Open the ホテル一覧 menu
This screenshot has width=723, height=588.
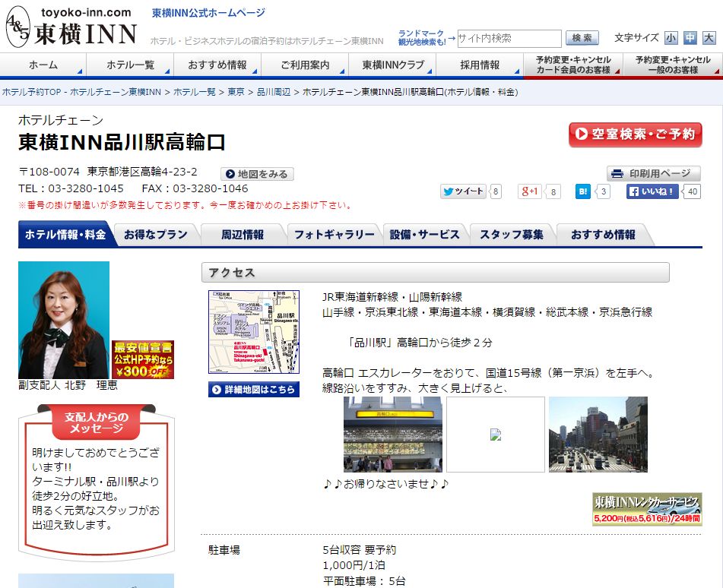[x=130, y=65]
